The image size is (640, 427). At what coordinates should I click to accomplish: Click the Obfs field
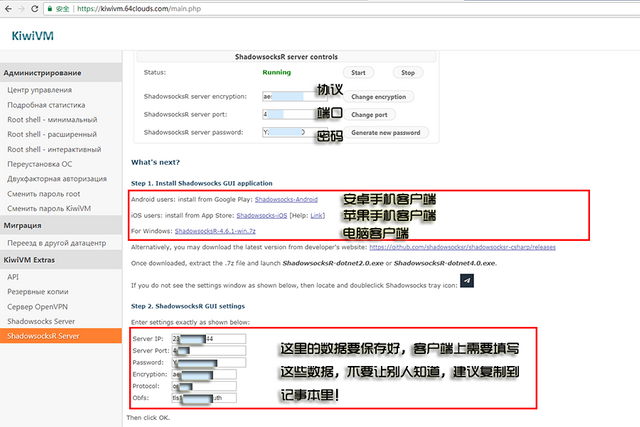tap(204, 398)
